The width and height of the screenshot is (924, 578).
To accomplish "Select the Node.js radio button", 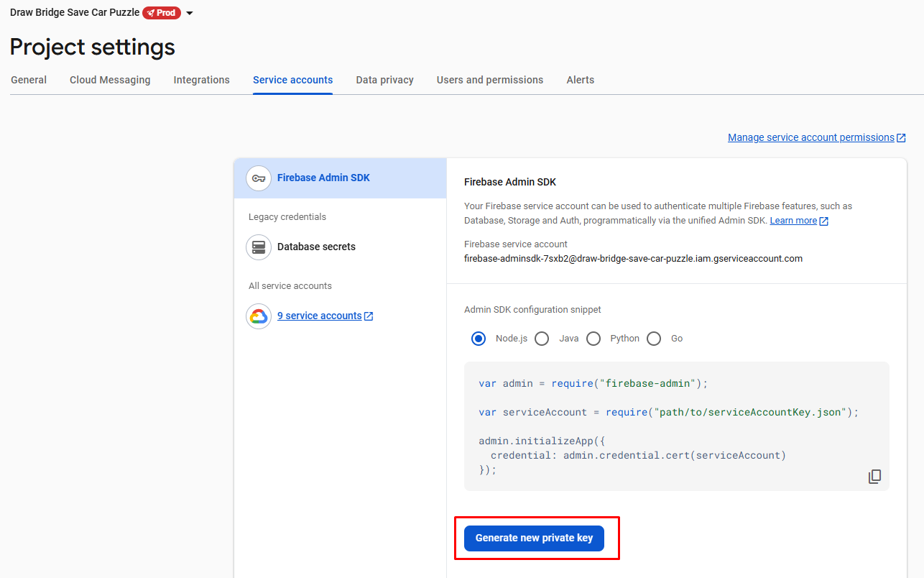I will click(x=479, y=339).
